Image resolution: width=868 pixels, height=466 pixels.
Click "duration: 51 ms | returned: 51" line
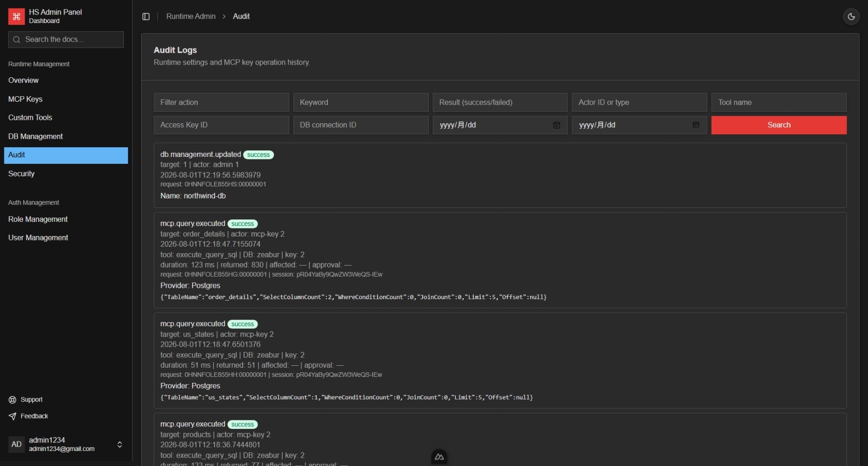click(x=252, y=365)
